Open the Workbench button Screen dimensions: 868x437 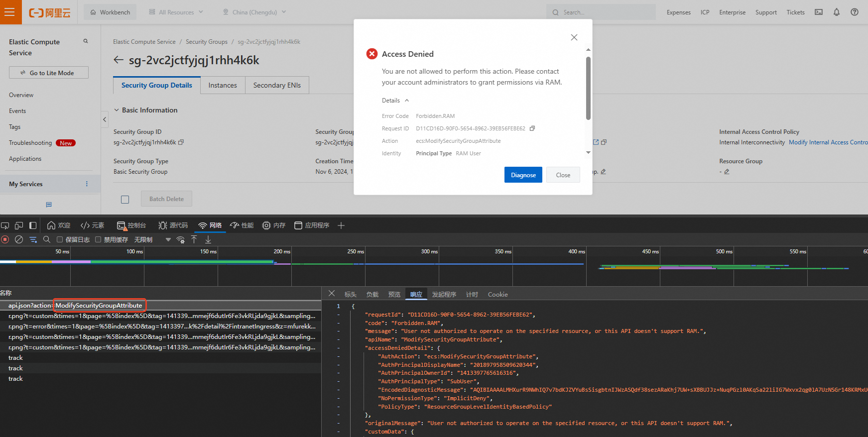(111, 12)
